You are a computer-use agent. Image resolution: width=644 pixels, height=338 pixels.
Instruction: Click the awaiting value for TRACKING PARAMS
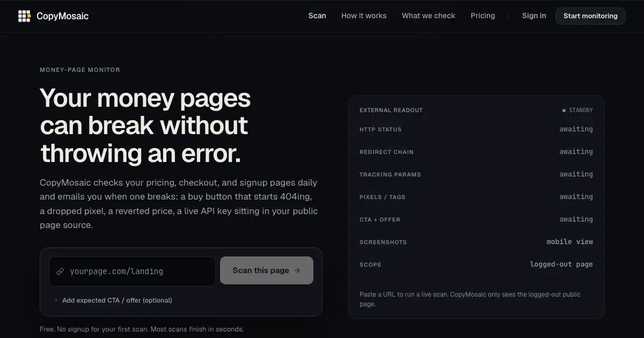point(576,174)
